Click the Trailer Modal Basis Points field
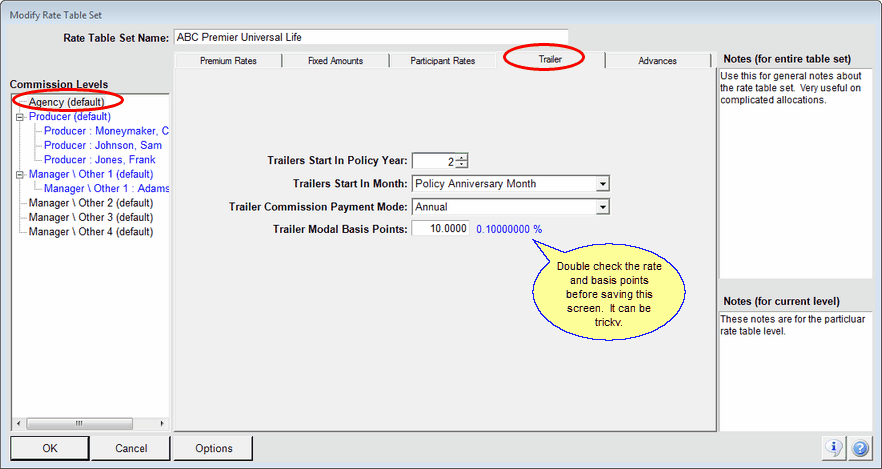 [440, 229]
